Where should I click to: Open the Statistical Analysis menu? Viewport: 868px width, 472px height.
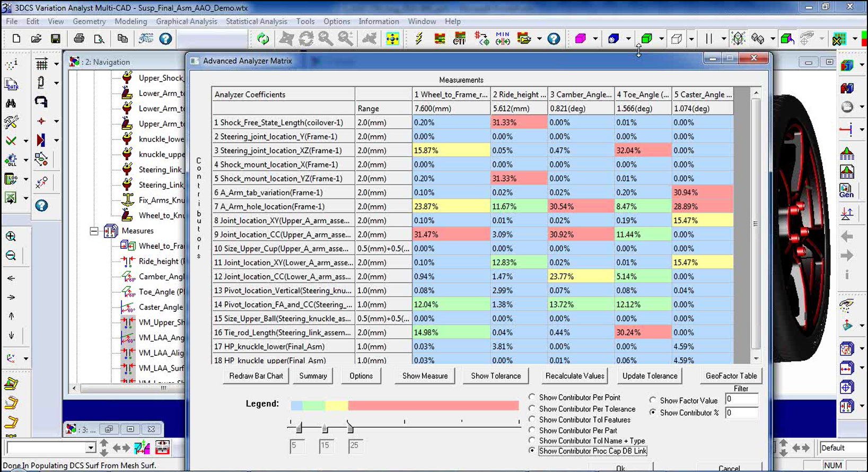click(x=256, y=21)
